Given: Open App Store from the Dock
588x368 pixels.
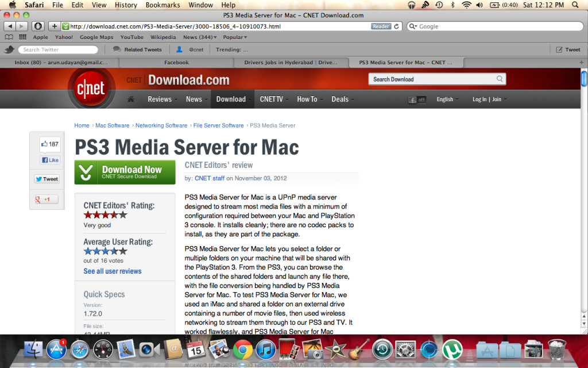Looking at the screenshot, I should point(56,350).
